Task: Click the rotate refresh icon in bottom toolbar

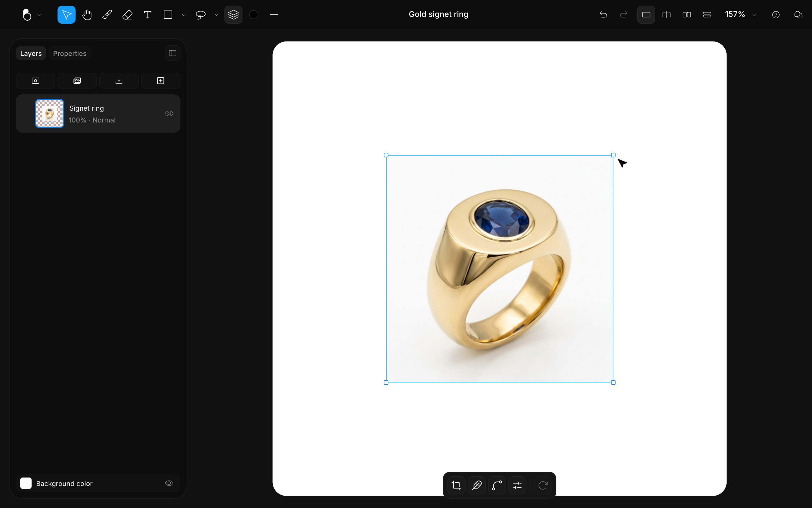Action: coord(543,485)
